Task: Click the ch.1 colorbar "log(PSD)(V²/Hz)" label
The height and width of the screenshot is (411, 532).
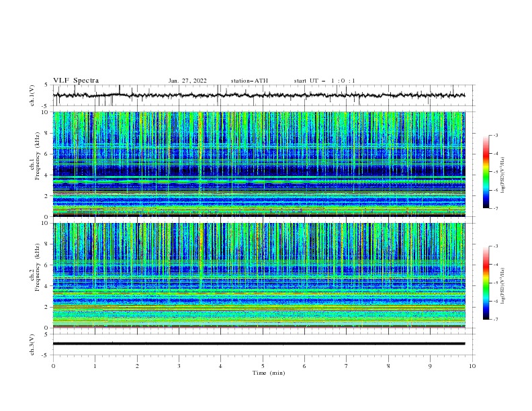Action: (x=502, y=175)
